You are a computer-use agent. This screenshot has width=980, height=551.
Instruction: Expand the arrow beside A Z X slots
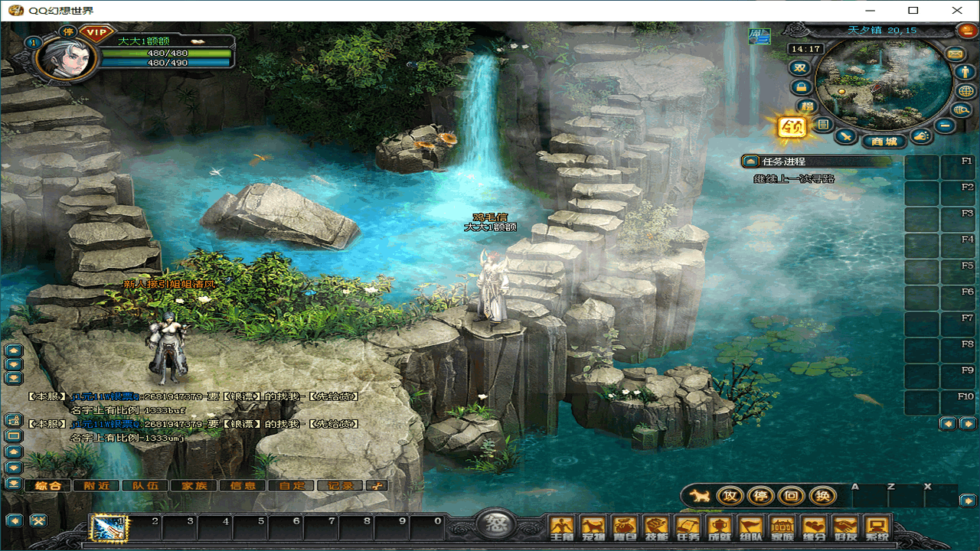(967, 500)
